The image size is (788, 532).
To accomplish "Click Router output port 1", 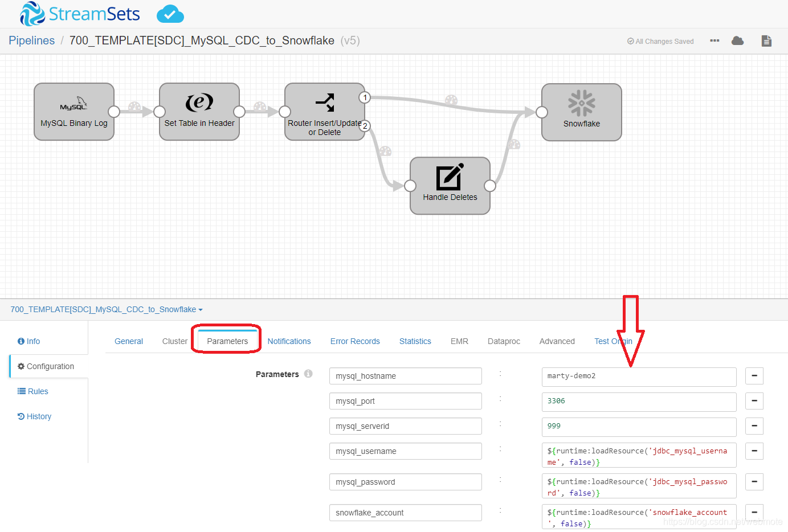I will [365, 97].
